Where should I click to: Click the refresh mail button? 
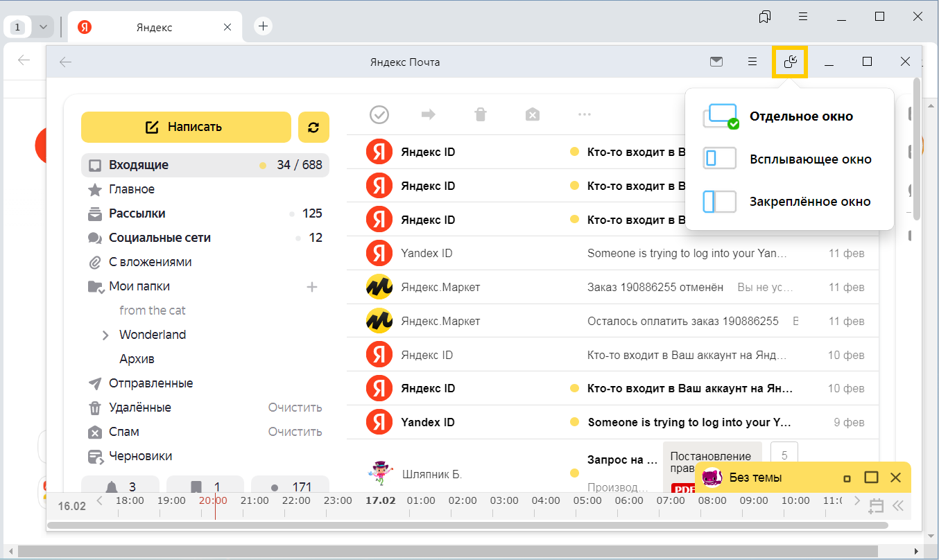point(313,128)
